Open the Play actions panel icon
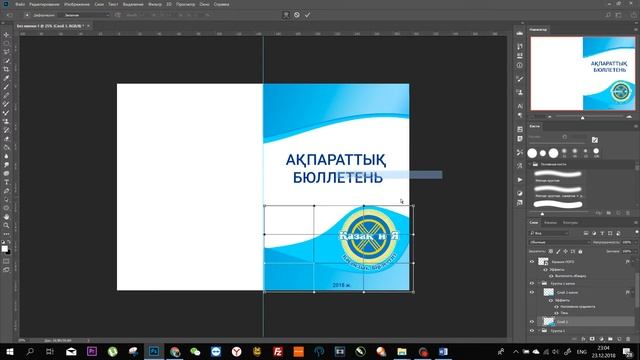 (520, 180)
